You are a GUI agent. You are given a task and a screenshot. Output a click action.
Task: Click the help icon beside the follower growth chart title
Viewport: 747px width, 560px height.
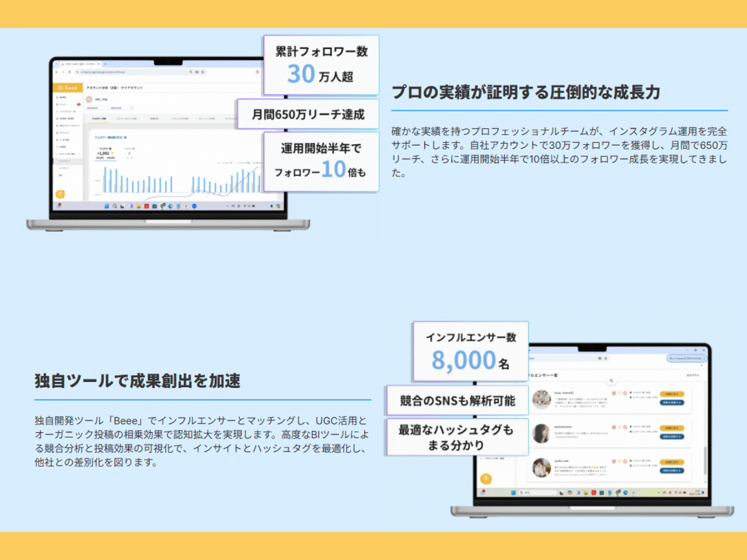125,137
